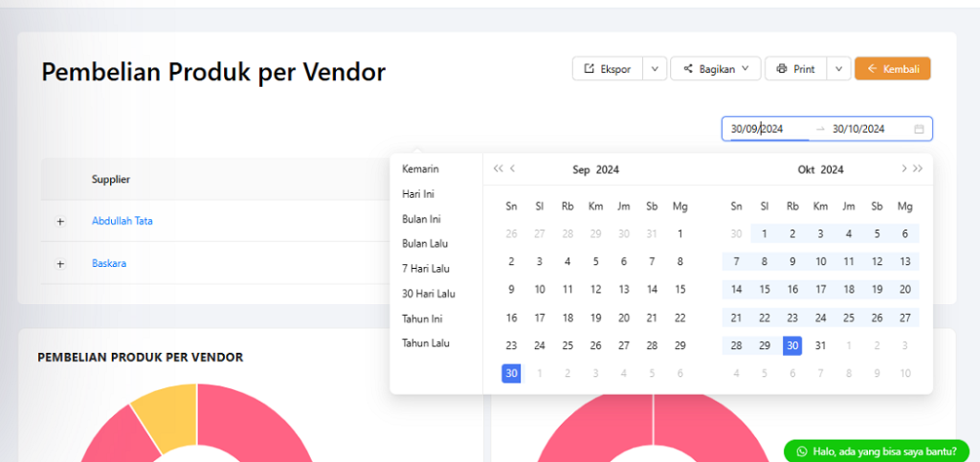Click the yellow segment of left donut chart

(167, 417)
